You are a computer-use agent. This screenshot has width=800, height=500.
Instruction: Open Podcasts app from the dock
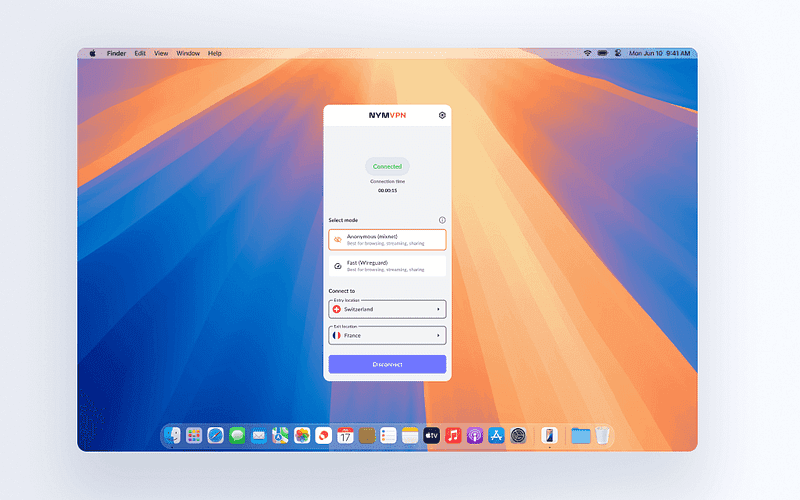[475, 435]
